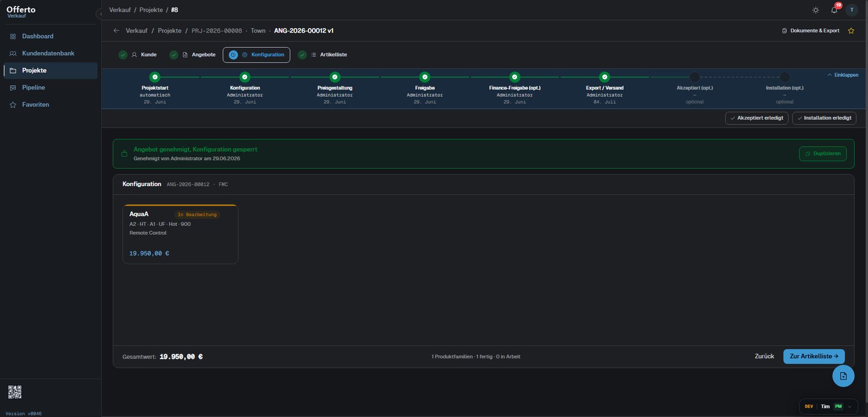Image resolution: width=868 pixels, height=417 pixels.
Task: Click the Pipeline board icon
Action: 13,88
